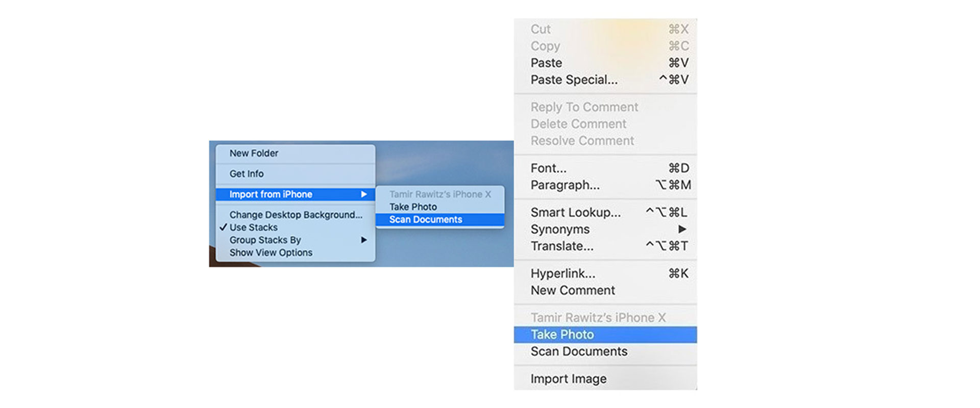Expand the Synonyms submenu

tap(605, 229)
